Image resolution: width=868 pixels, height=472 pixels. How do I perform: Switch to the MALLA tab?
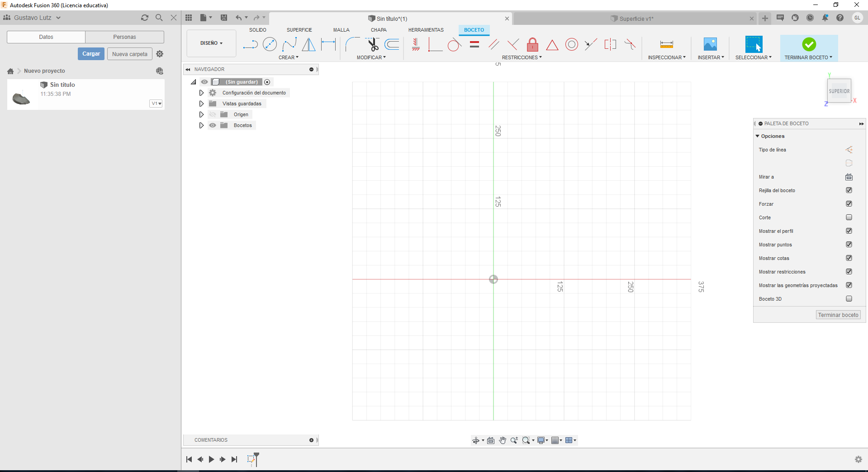pos(342,30)
